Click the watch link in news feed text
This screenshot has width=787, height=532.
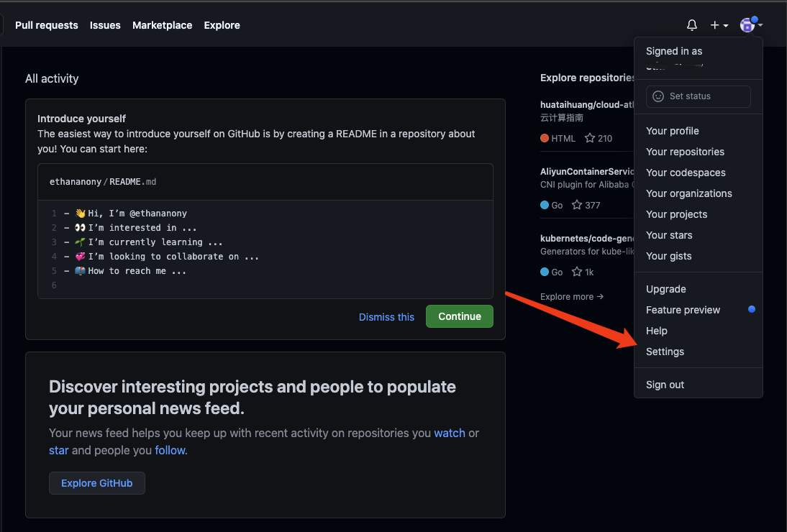(x=450, y=433)
